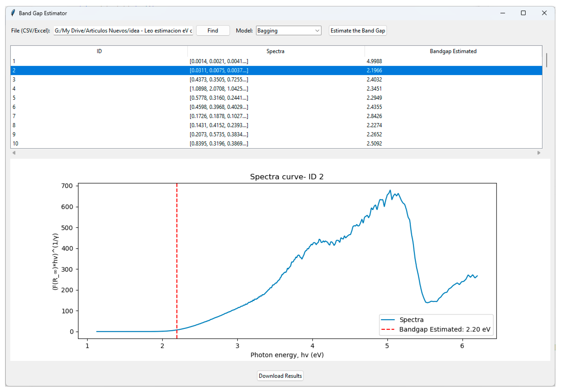Open the Model dropdown arrow

point(317,31)
